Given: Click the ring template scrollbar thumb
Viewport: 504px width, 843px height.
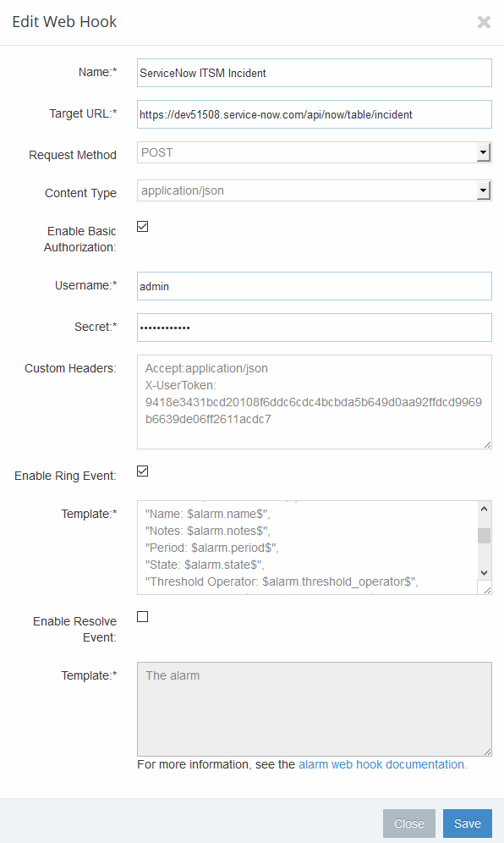Looking at the screenshot, I should (484, 536).
